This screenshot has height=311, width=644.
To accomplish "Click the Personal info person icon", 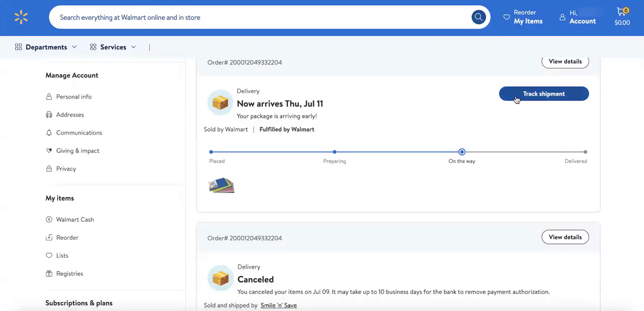I will pos(49,97).
